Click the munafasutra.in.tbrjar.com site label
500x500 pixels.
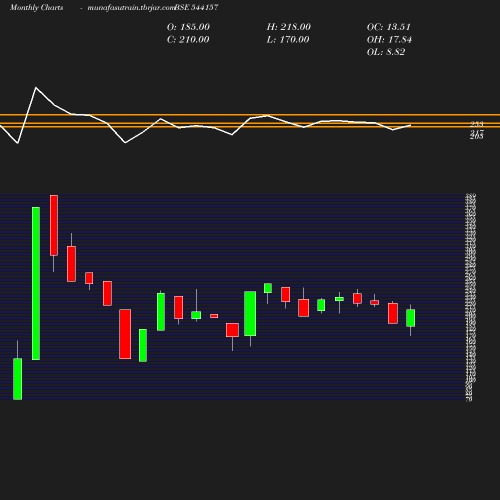pyautogui.click(x=131, y=8)
